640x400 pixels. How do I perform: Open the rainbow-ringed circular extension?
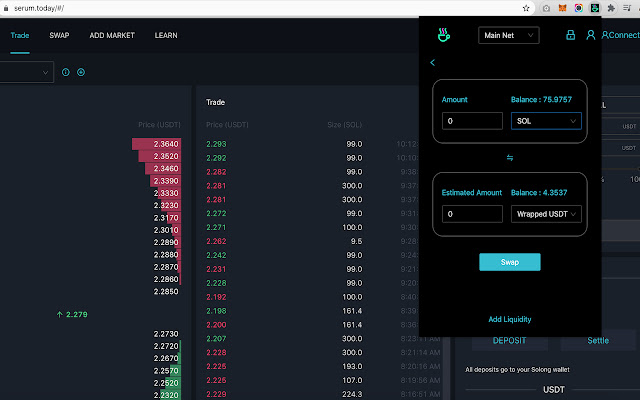point(578,8)
